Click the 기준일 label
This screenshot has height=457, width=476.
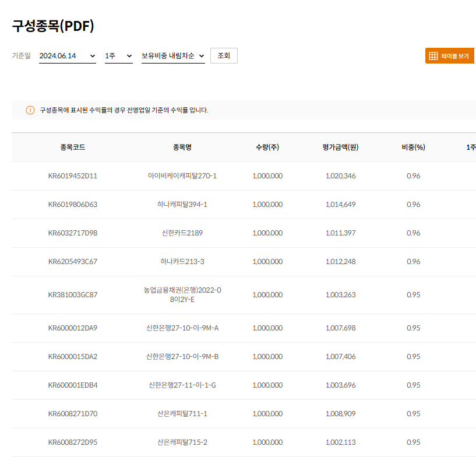[21, 55]
